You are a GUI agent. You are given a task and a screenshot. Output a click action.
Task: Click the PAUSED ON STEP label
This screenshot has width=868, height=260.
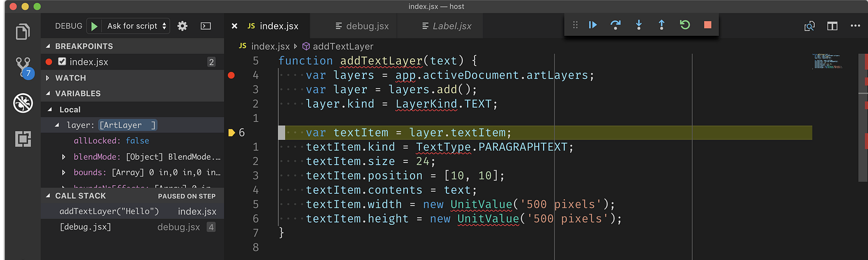(187, 196)
